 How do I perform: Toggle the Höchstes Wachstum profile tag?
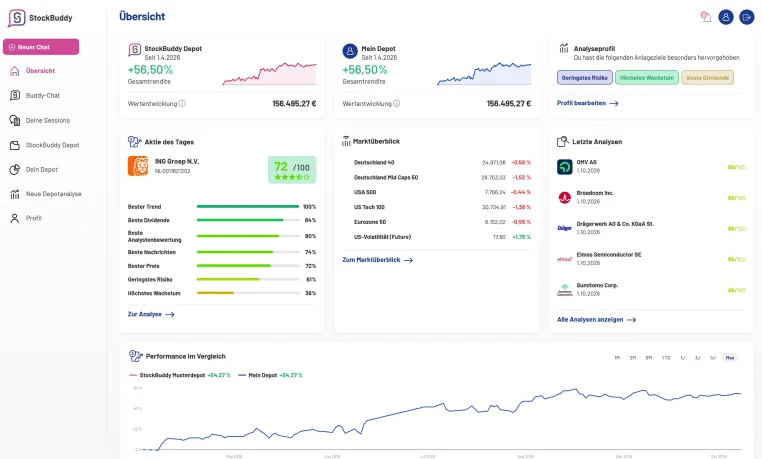[647, 78]
